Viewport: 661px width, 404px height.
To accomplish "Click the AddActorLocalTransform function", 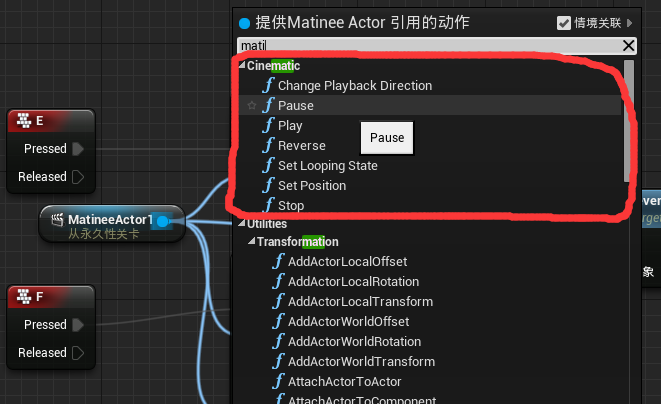I will tap(360, 302).
